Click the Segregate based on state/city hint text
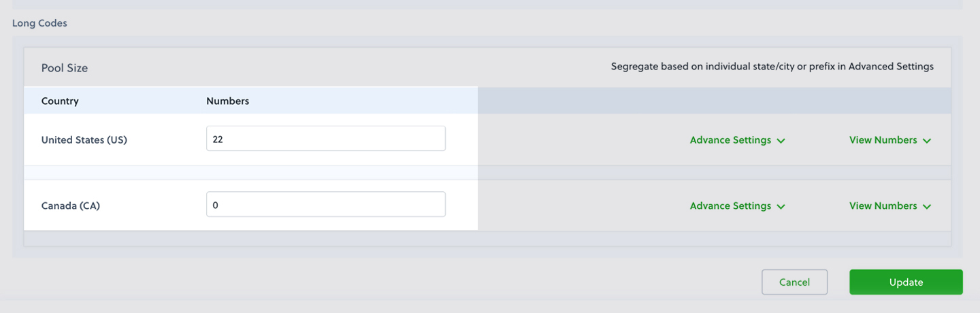This screenshot has width=980, height=313. click(772, 67)
